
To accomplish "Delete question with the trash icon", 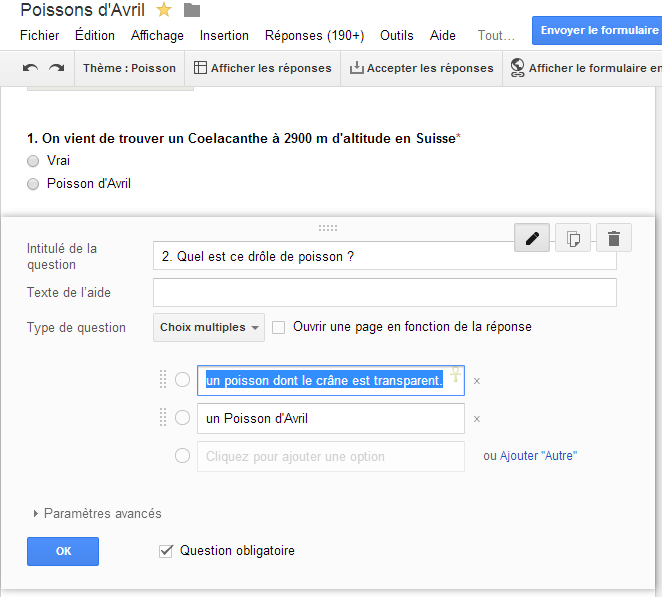I will click(x=614, y=238).
